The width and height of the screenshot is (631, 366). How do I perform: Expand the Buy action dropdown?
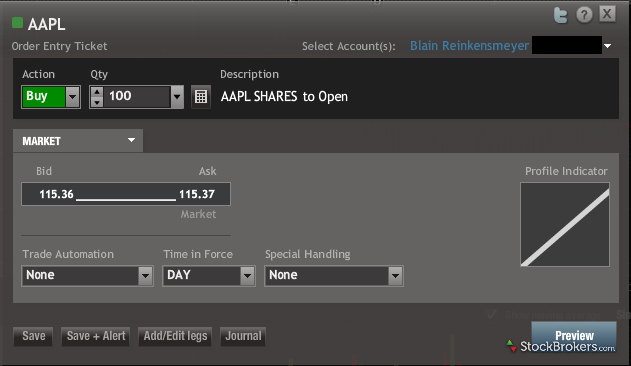pos(72,97)
